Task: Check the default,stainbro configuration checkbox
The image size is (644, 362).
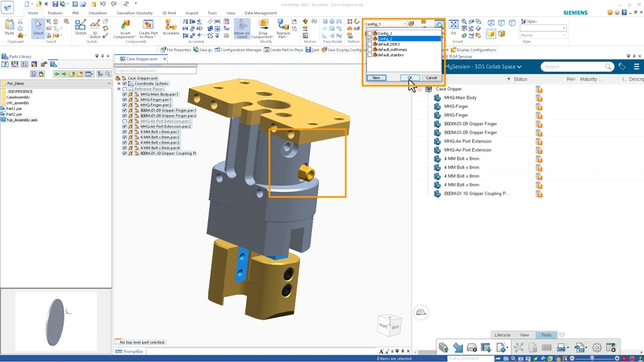Action: click(370, 54)
